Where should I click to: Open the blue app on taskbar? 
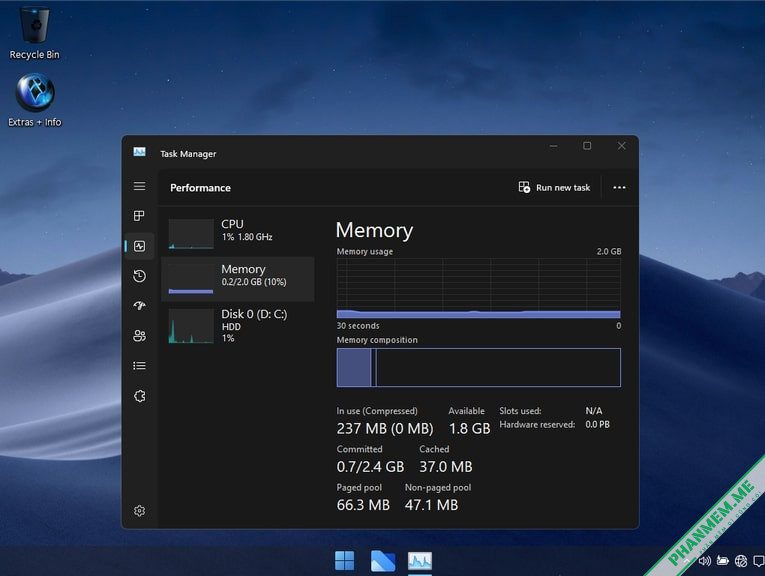coord(382,560)
